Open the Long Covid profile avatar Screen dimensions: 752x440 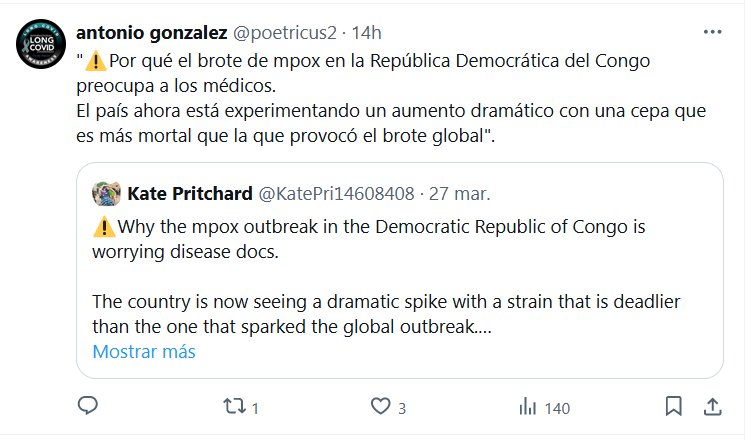point(41,43)
